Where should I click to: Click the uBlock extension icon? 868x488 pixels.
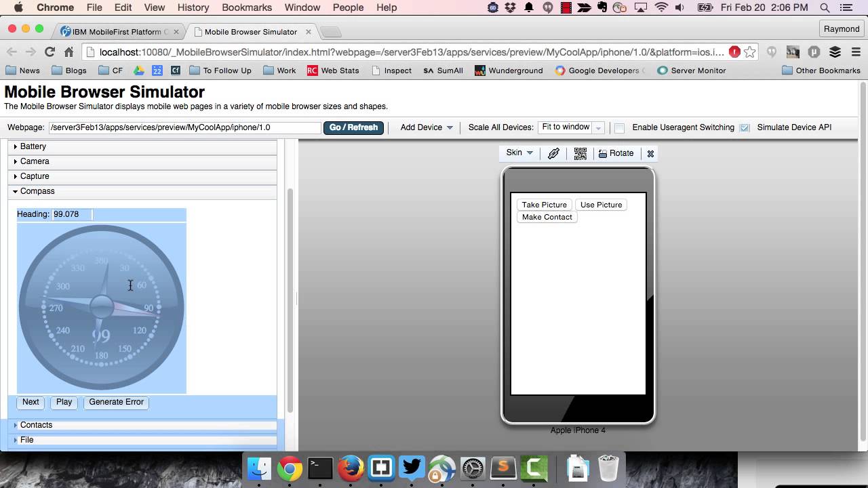(x=814, y=52)
